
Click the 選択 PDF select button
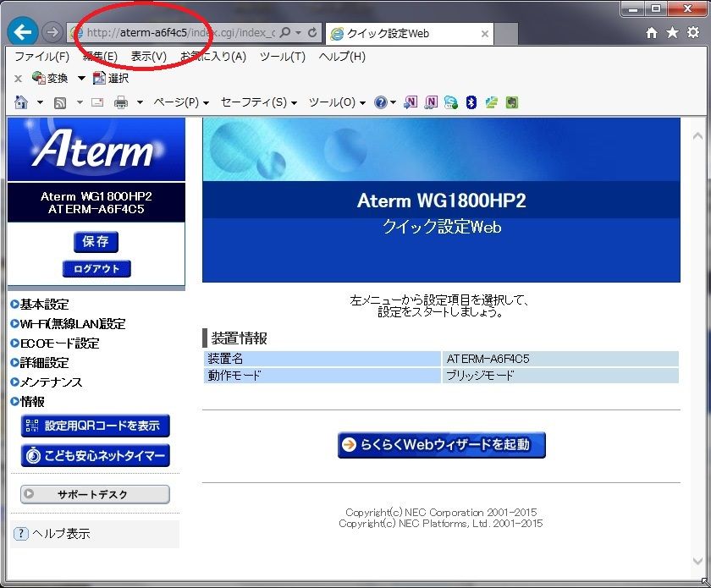click(111, 78)
